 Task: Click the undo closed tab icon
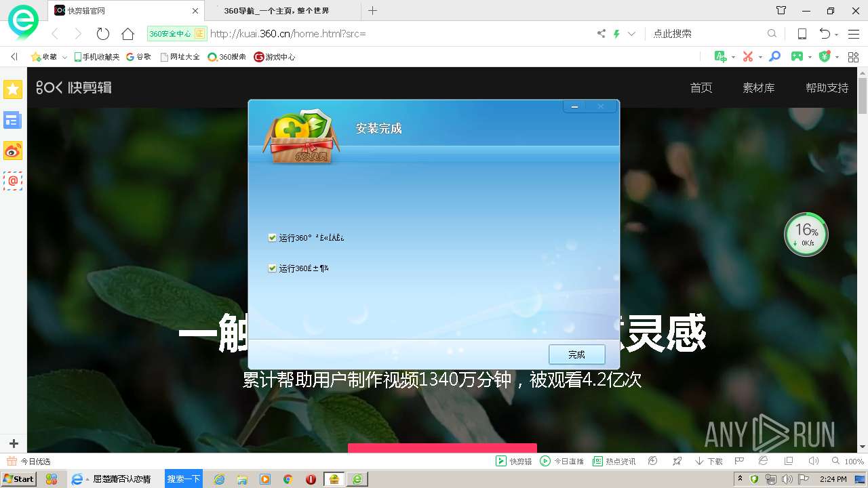pos(825,33)
